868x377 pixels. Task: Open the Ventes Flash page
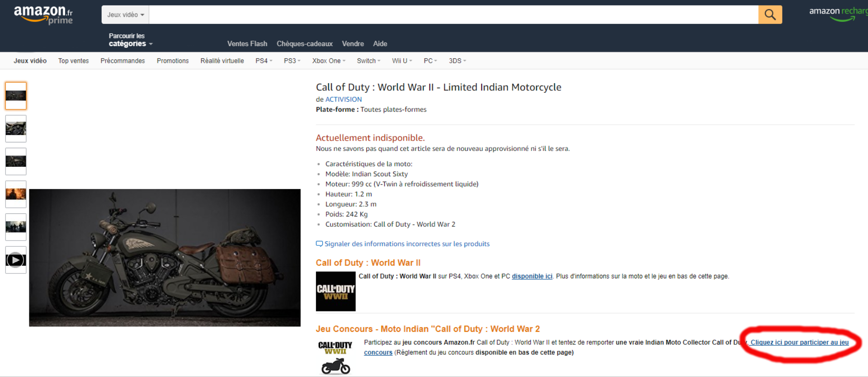tap(247, 44)
